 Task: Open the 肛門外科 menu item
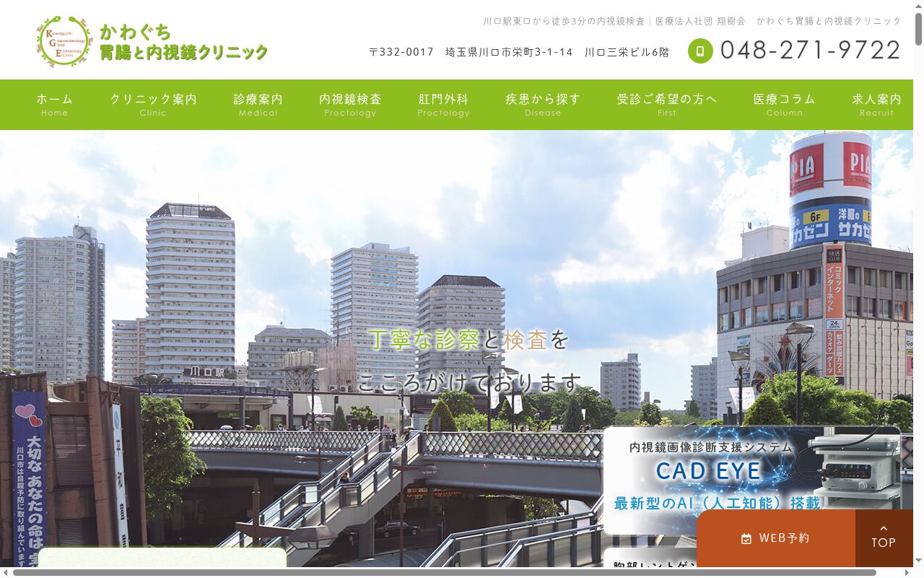[444, 105]
